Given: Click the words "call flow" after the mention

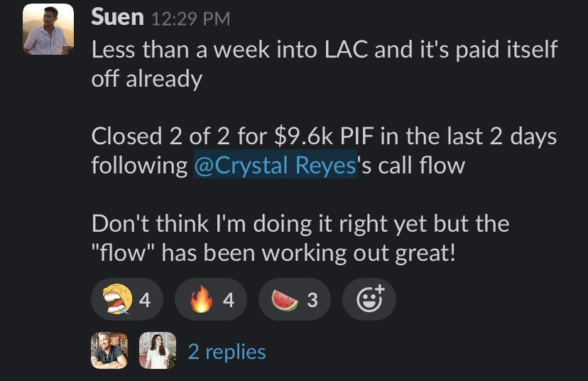Looking at the screenshot, I should pos(419,165).
